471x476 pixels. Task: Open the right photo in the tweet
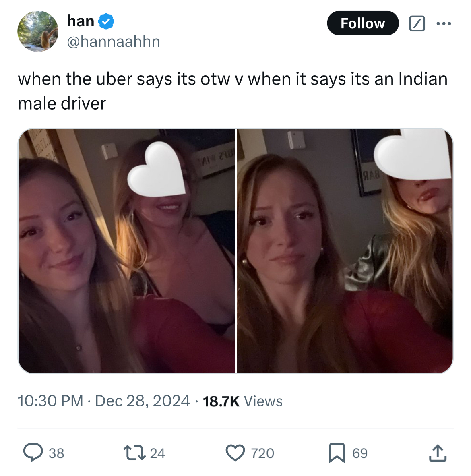click(345, 251)
